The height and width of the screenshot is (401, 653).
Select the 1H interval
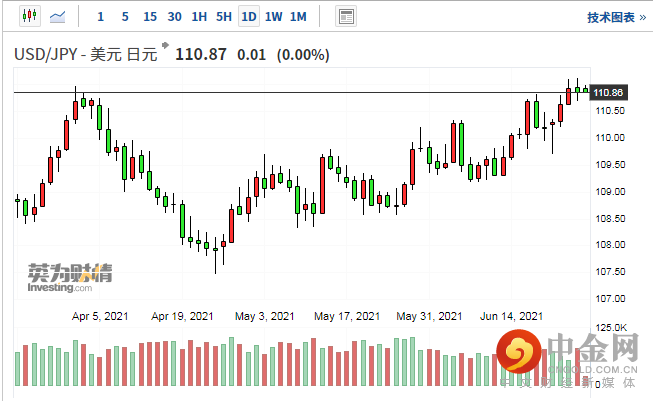[199, 17]
